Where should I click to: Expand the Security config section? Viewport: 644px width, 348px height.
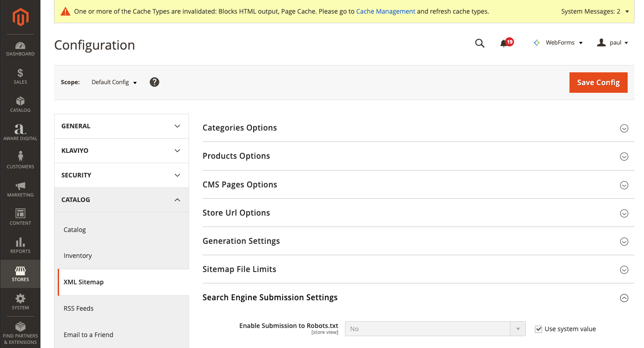[x=121, y=175]
